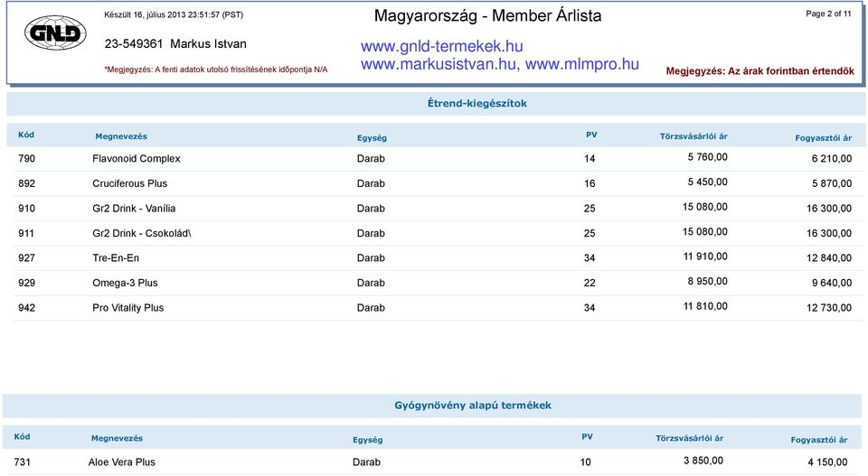The width and height of the screenshot is (868, 476).
Task: Select the title Magyarország - Member Árlista
Action: pyautogui.click(x=487, y=15)
